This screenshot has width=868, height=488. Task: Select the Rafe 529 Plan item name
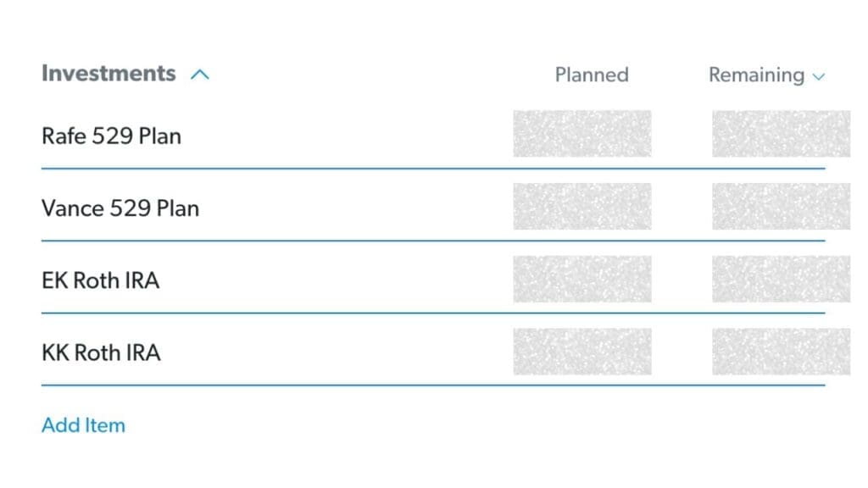tap(111, 136)
